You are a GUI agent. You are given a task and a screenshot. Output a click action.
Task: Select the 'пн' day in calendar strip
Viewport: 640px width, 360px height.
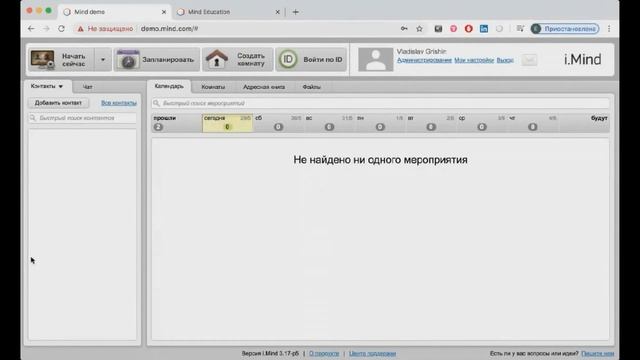tap(380, 123)
